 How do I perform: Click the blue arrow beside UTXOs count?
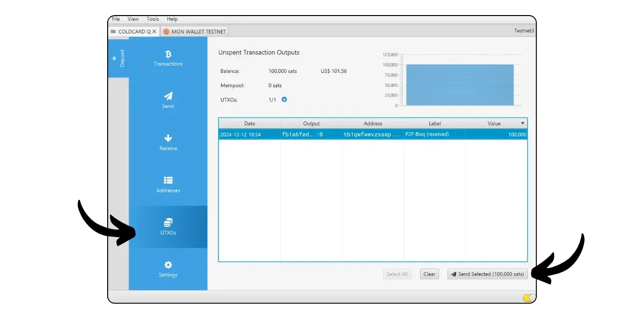(284, 99)
